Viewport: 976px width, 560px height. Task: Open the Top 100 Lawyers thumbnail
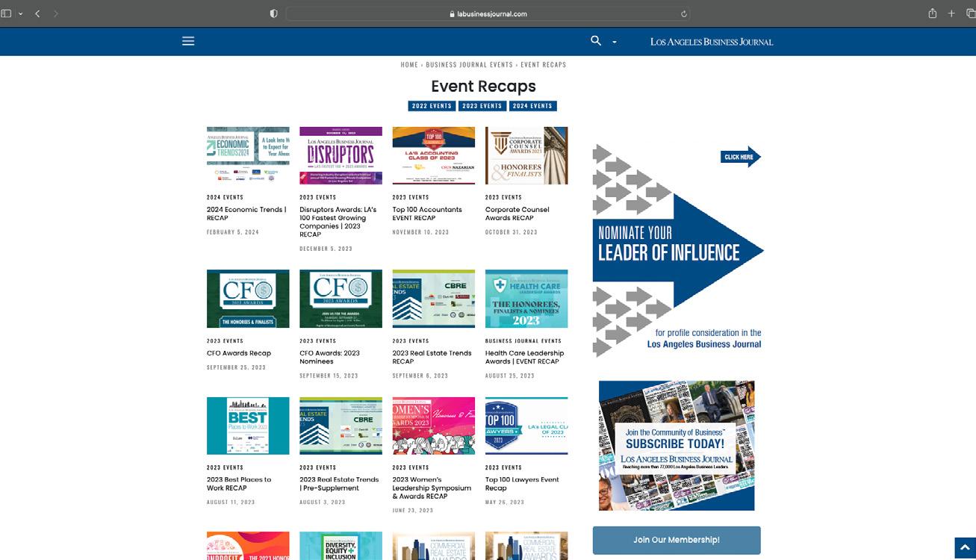(526, 426)
